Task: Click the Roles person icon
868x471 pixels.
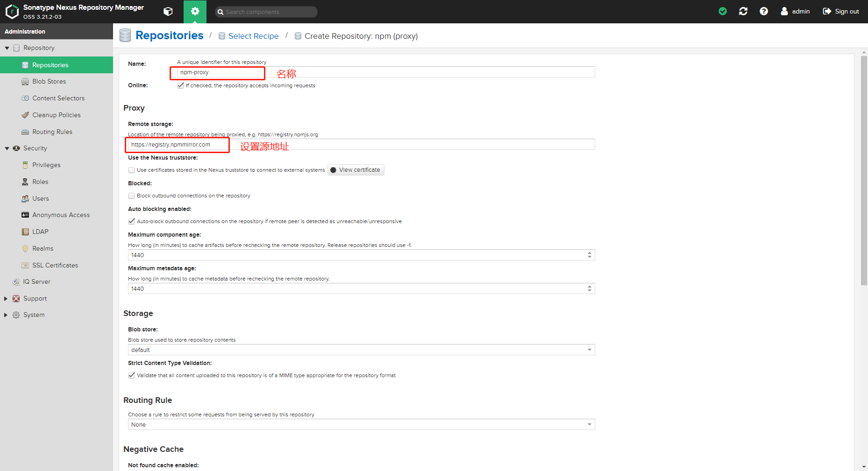Action: point(25,182)
